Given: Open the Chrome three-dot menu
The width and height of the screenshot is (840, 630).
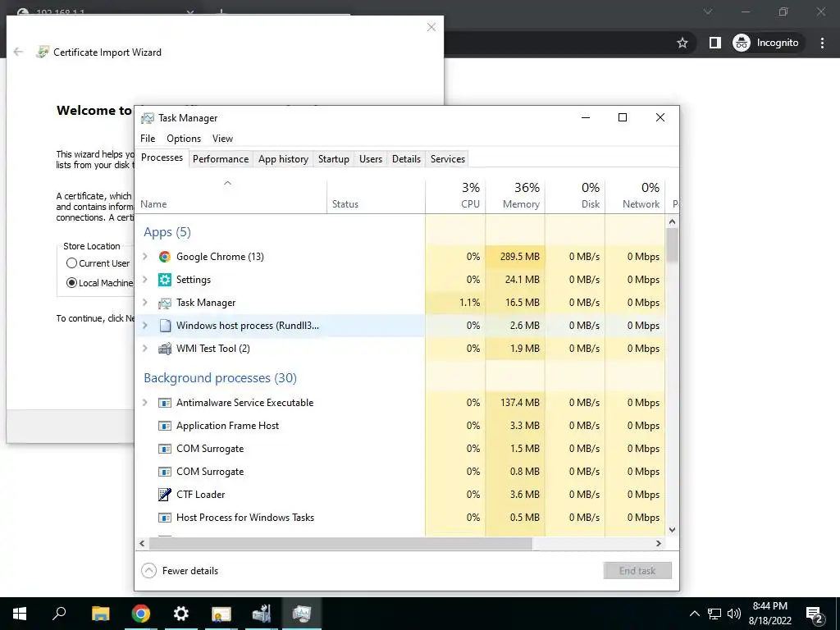Looking at the screenshot, I should tap(822, 43).
